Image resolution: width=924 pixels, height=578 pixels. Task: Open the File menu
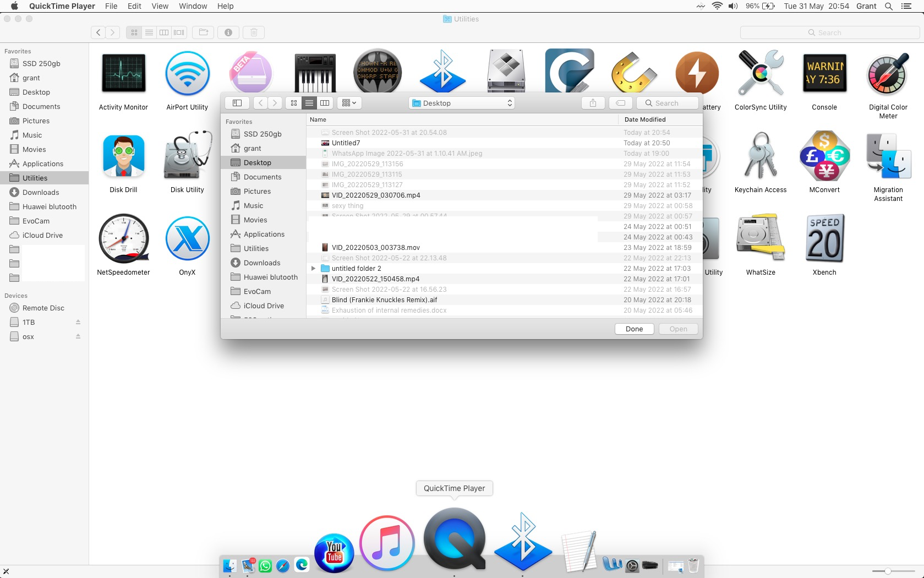(111, 6)
